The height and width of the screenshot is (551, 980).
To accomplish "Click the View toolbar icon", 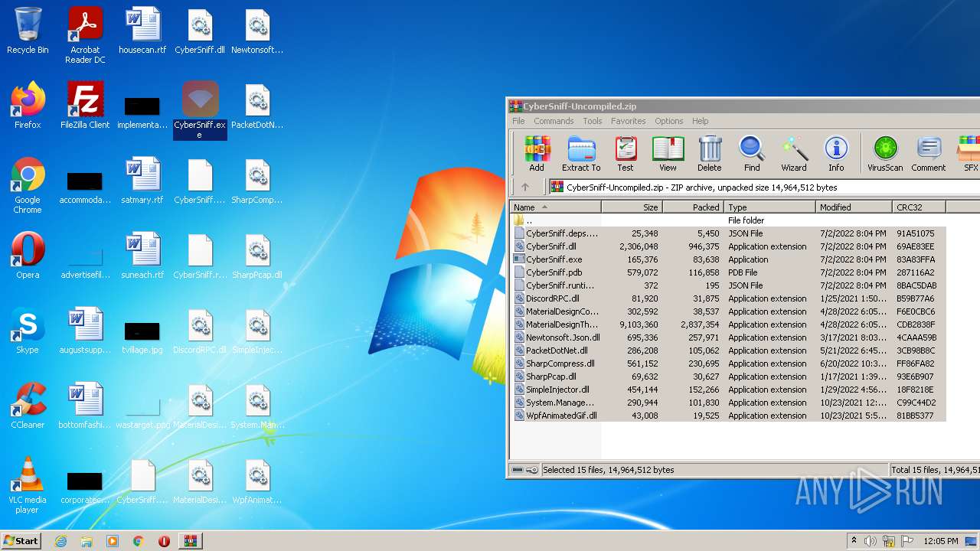I will pos(668,154).
